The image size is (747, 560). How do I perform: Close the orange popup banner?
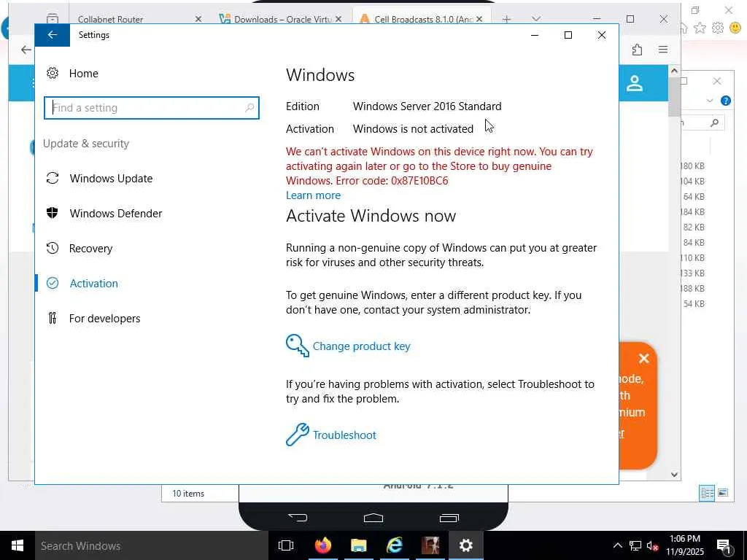(643, 359)
